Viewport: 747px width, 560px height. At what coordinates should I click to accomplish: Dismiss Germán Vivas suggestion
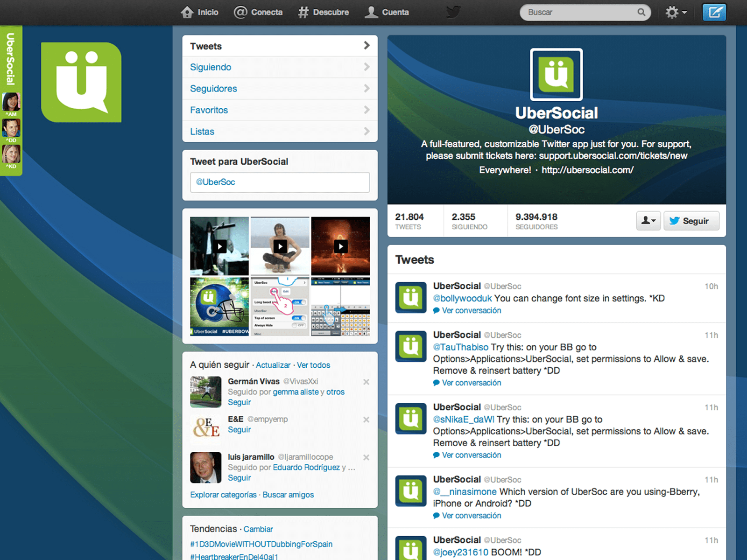pos(366,382)
